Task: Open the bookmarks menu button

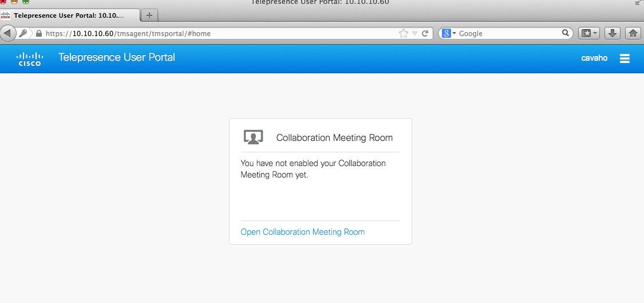Action: click(589, 33)
